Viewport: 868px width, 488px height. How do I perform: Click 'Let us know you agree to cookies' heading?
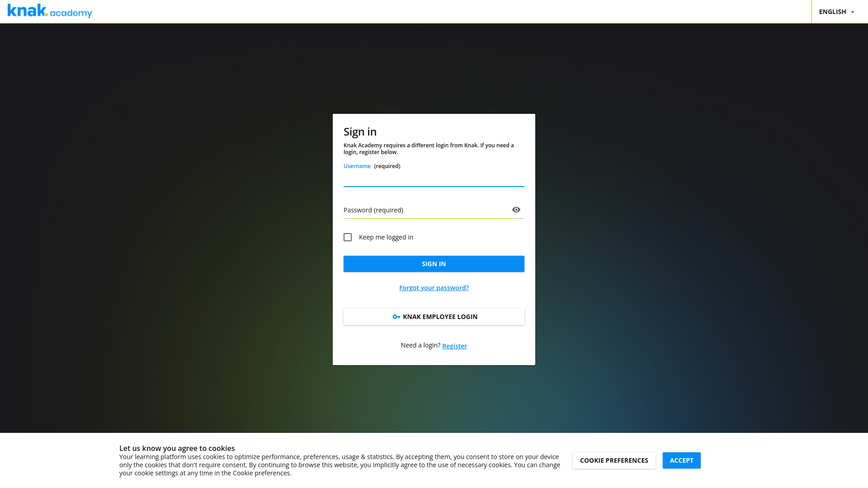click(177, 448)
